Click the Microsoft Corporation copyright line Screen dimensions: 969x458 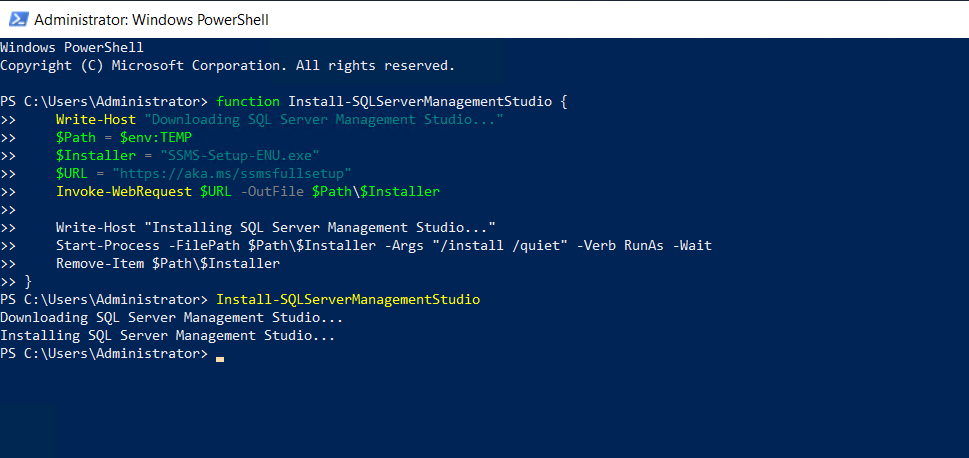point(227,65)
